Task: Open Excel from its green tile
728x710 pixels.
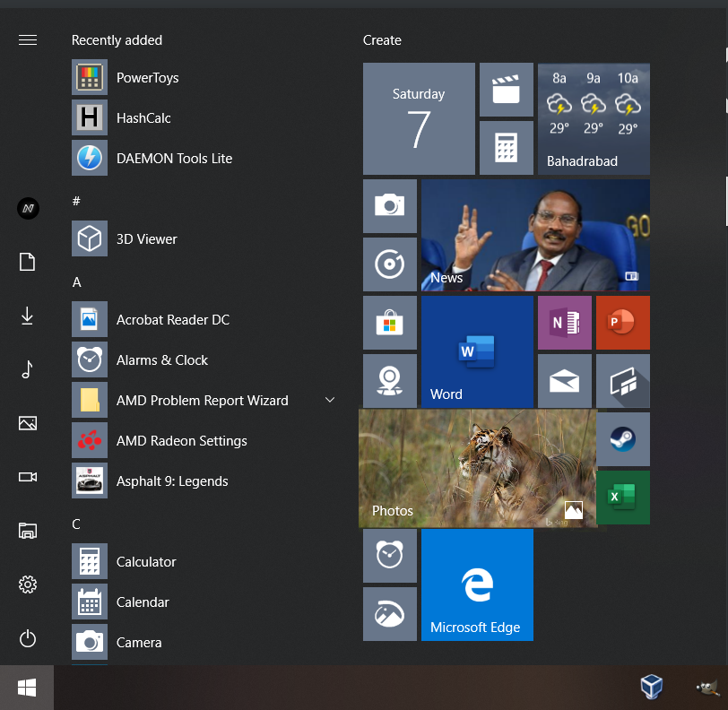Action: (x=623, y=498)
